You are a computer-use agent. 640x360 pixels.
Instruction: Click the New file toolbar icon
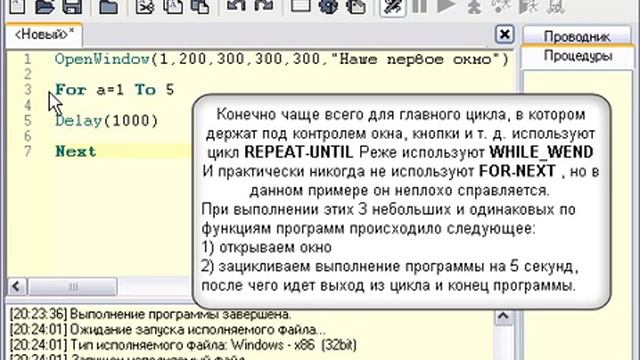(x=17, y=6)
